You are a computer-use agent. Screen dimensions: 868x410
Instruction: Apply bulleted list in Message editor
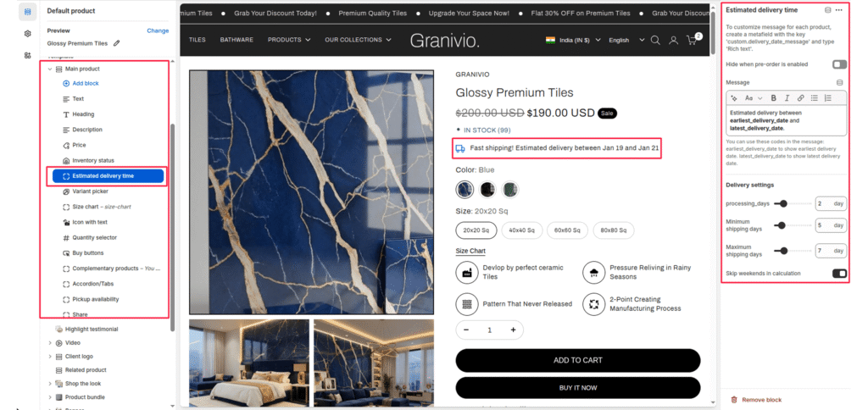[815, 98]
